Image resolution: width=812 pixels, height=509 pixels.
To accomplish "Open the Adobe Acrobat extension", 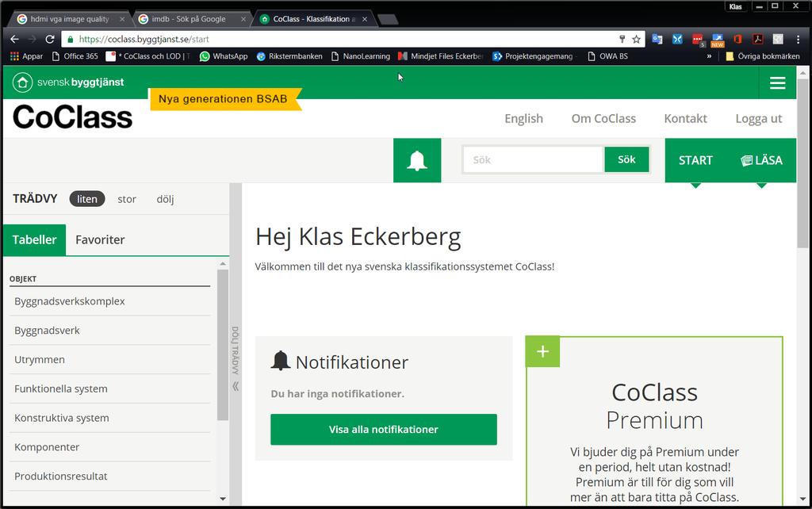I will (757, 40).
